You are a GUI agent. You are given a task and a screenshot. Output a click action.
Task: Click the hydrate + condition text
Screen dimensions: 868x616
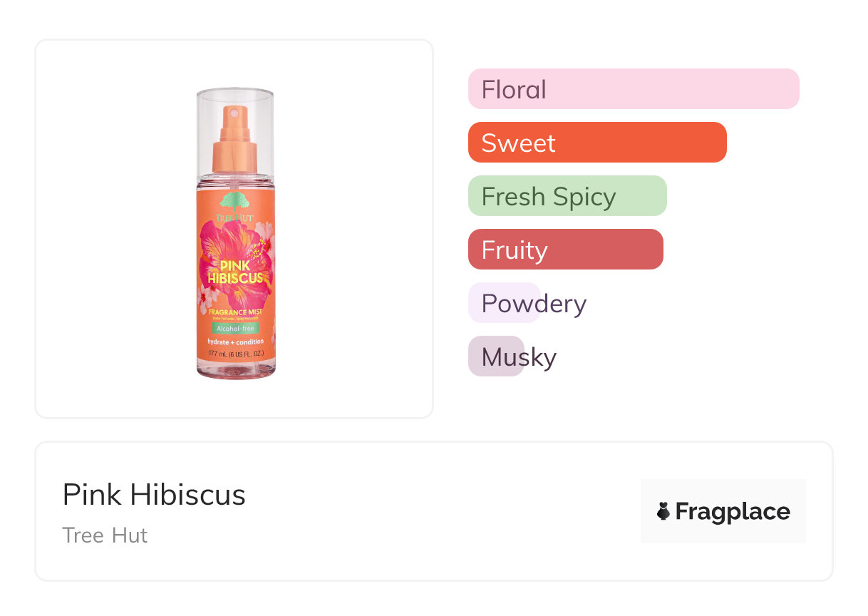point(235,342)
